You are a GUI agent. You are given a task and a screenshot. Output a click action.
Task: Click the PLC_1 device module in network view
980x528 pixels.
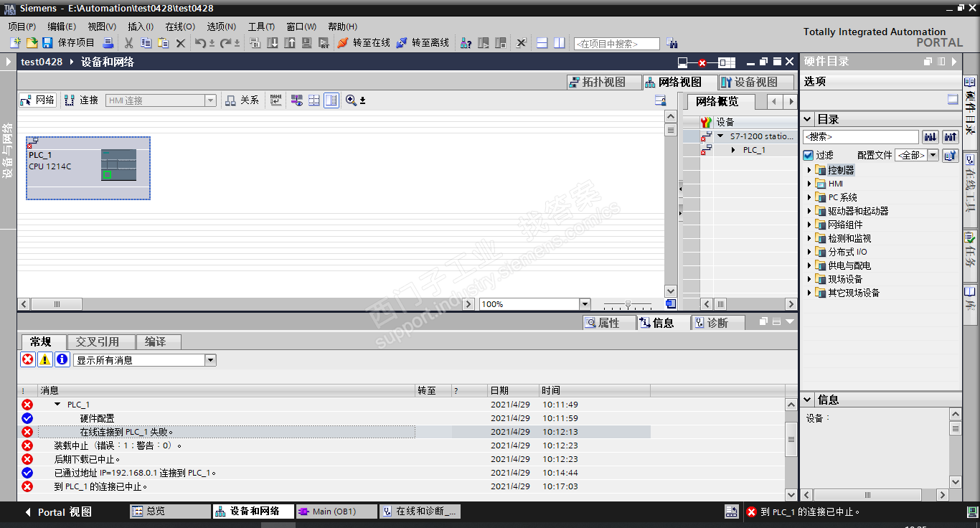point(88,168)
